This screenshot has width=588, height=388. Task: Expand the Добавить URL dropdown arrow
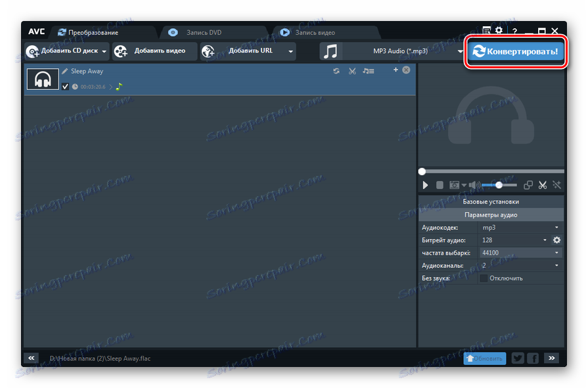(290, 51)
